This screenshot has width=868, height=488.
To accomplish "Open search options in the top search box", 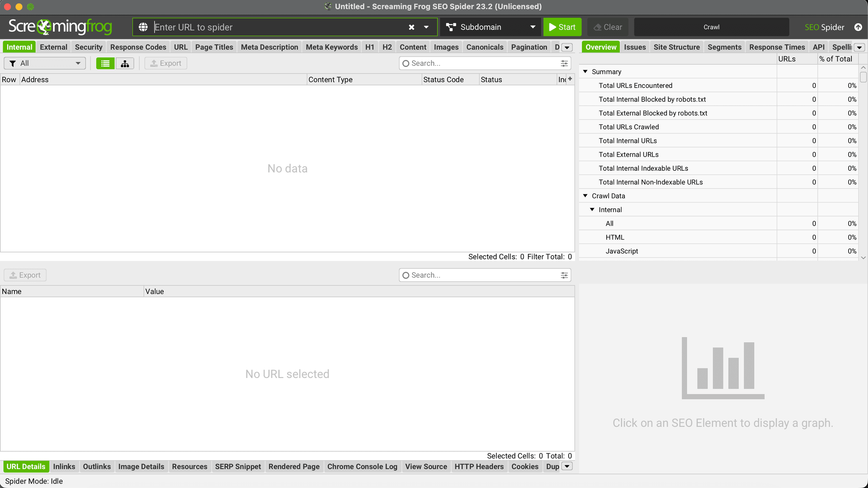I will 564,63.
